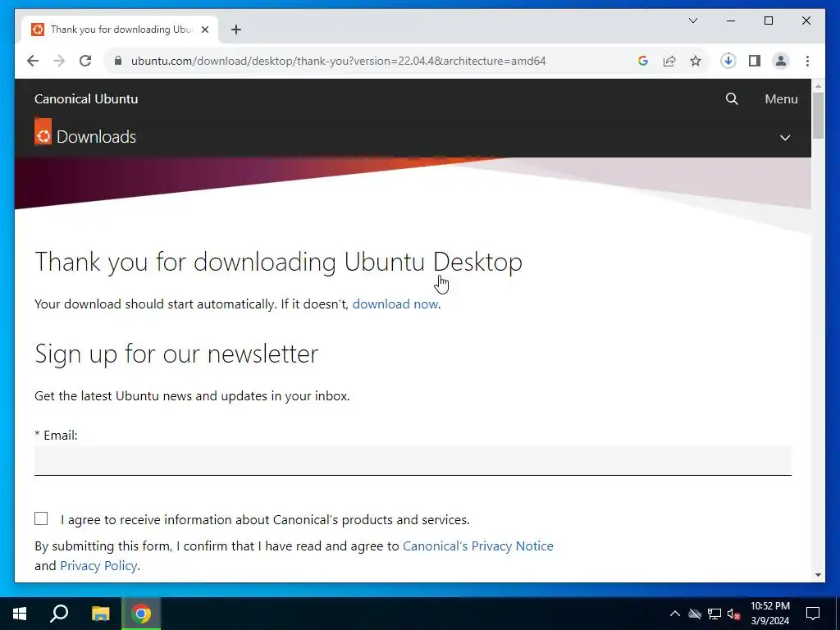Toggle the Chrome side panel
Image resolution: width=840 pixels, height=630 pixels.
coord(755,61)
